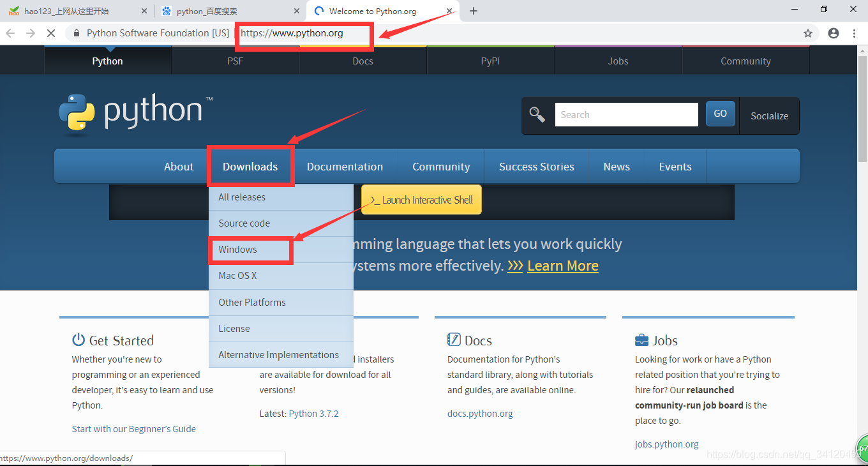Open the Chrome profile avatar icon
The height and width of the screenshot is (466, 868).
pos(834,33)
